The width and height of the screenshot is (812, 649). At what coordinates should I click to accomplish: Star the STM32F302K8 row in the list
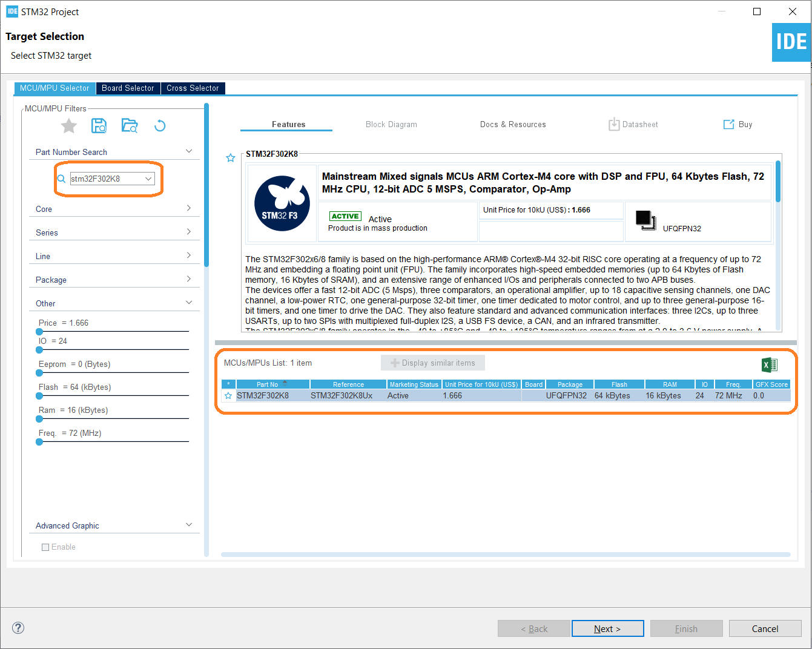click(x=228, y=395)
